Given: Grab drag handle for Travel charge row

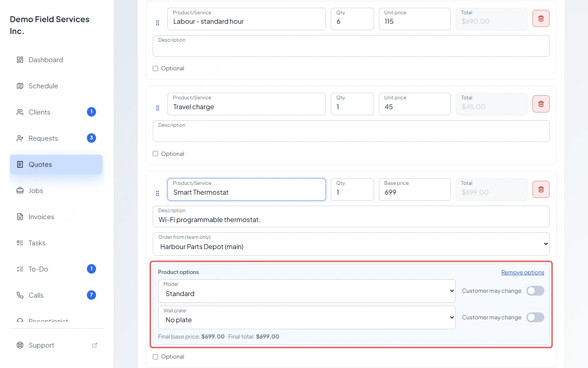Looking at the screenshot, I should pyautogui.click(x=158, y=108).
